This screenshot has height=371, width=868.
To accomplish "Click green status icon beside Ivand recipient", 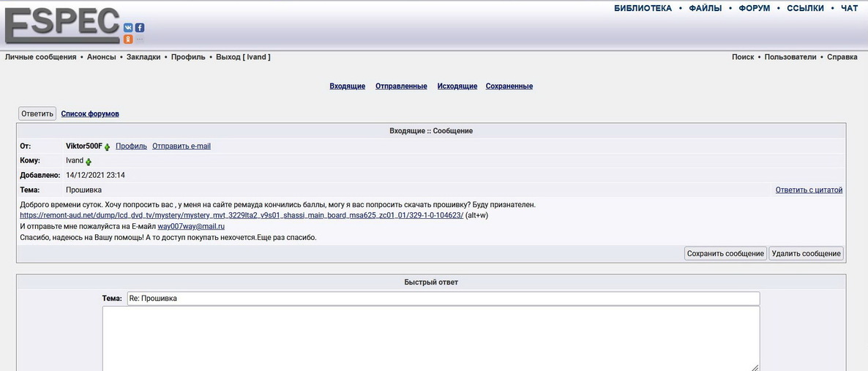I will [89, 161].
